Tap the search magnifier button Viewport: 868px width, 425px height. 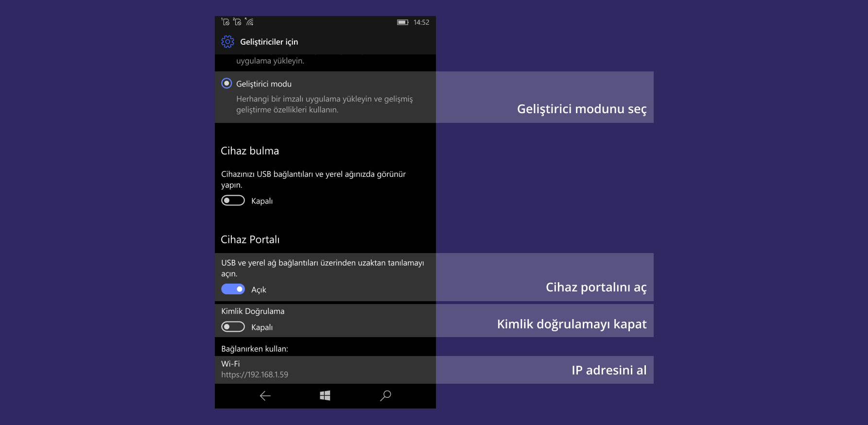point(385,396)
